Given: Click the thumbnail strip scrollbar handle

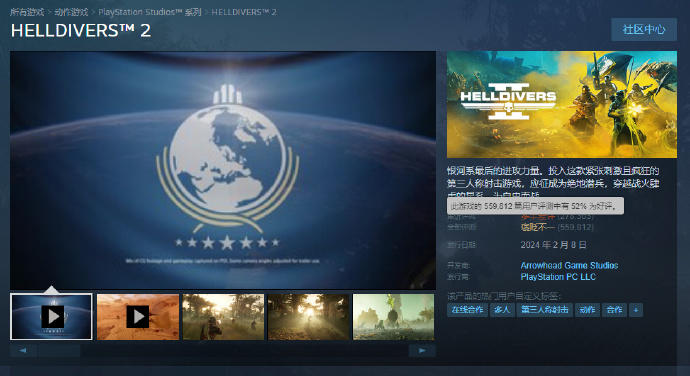Looking at the screenshot, I should click(59, 350).
